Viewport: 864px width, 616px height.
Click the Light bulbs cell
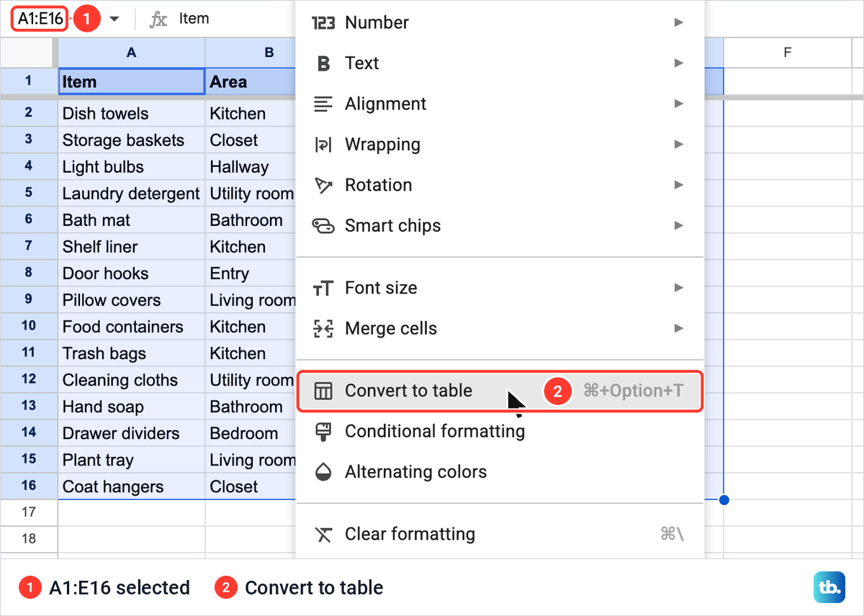(132, 166)
